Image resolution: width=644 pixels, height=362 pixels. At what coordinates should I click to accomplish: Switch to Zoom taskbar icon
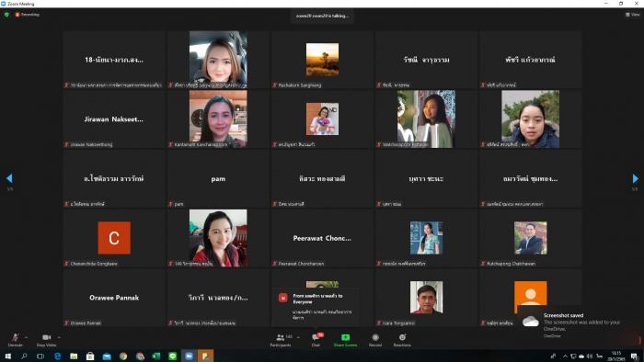(189, 356)
